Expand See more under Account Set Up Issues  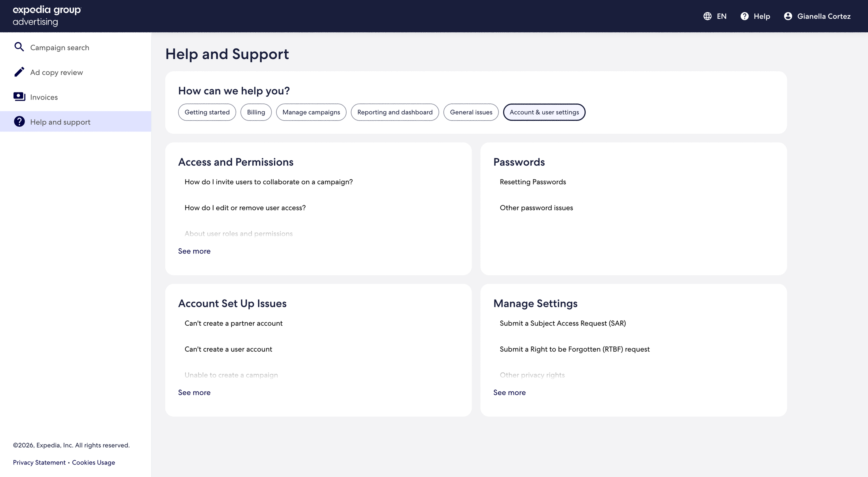pos(194,392)
